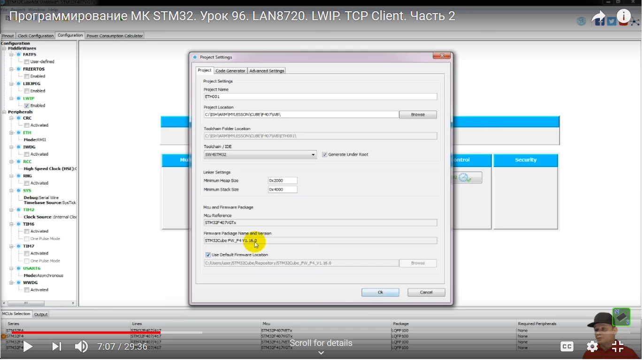Click the TIM2 node gear icon
The width and height of the screenshot is (644, 360).
[x=19, y=210]
